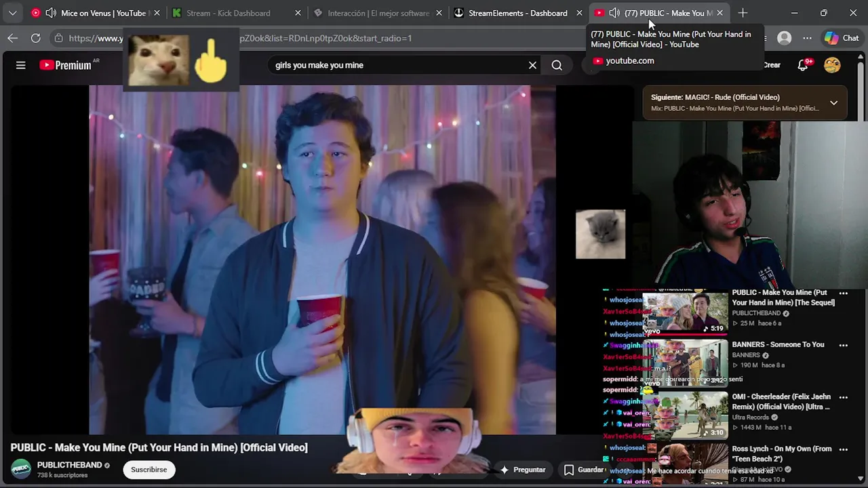Click the Preguntar button
The image size is (868, 488).
tap(522, 469)
